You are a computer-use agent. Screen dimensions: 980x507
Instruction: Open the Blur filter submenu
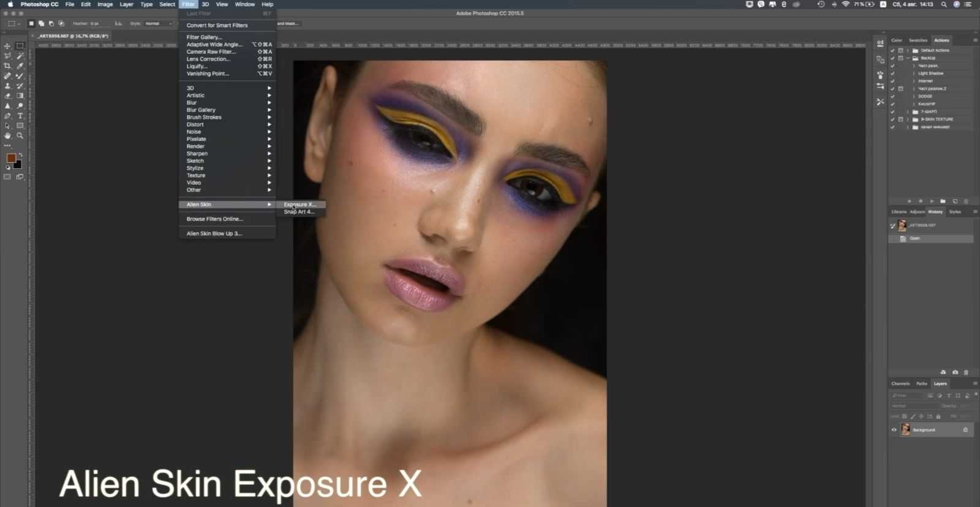coord(227,103)
